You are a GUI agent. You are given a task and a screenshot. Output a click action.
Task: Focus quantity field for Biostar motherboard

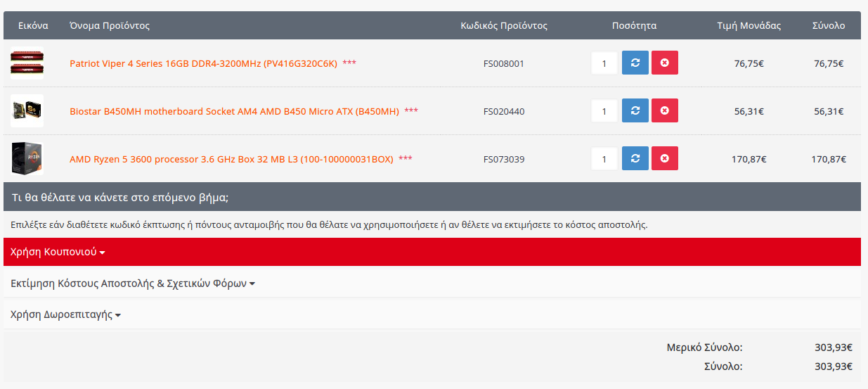pyautogui.click(x=604, y=111)
